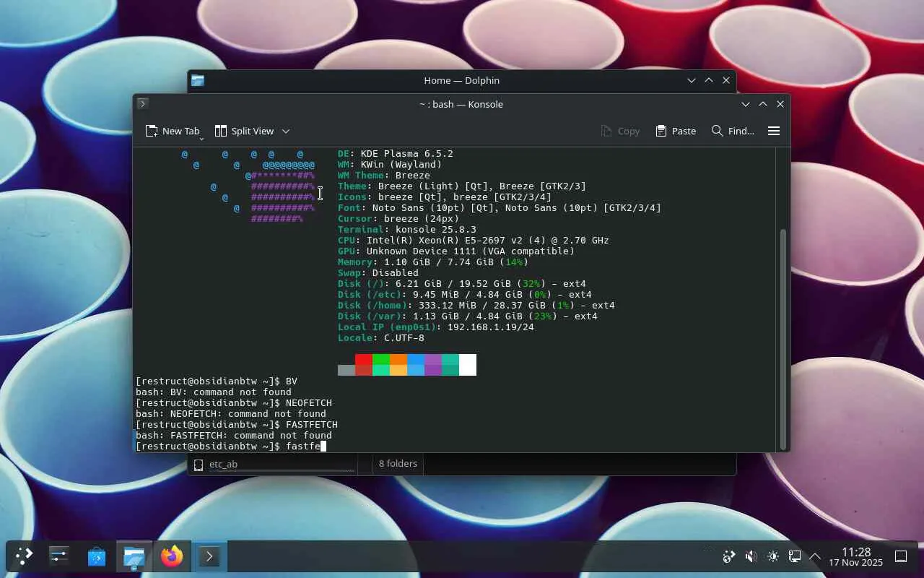Click 'bash: FASTFETCH: command not found' line
924x578 pixels.
234,436
